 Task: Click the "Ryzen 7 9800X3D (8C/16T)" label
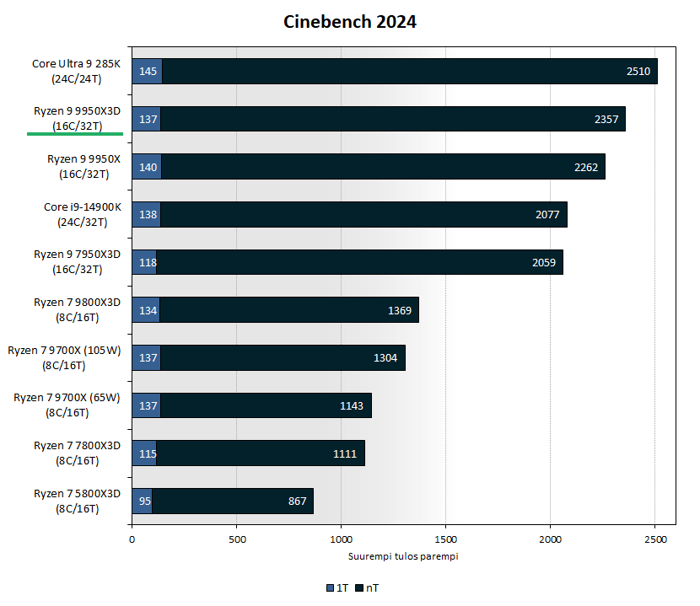click(x=78, y=309)
